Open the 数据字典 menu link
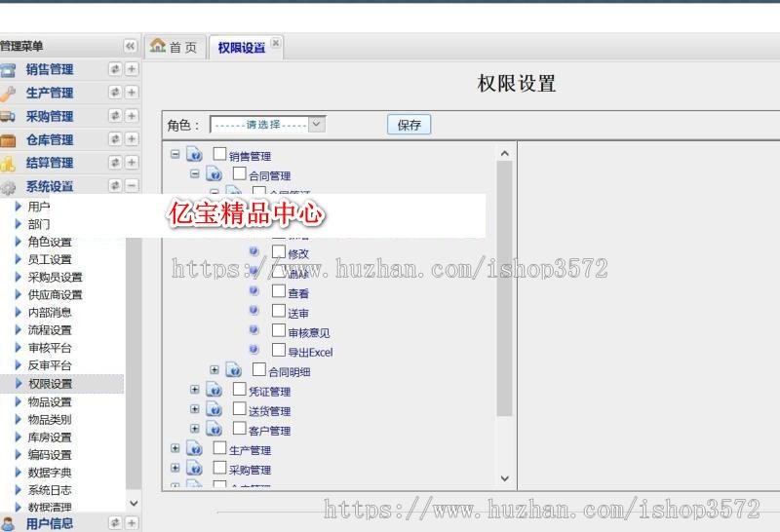This screenshot has height=532, width=780. tap(50, 473)
